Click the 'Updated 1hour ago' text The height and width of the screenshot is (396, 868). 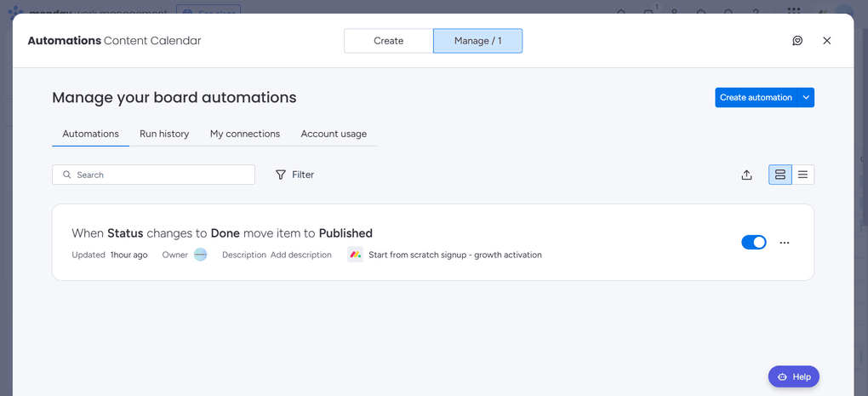click(x=110, y=255)
